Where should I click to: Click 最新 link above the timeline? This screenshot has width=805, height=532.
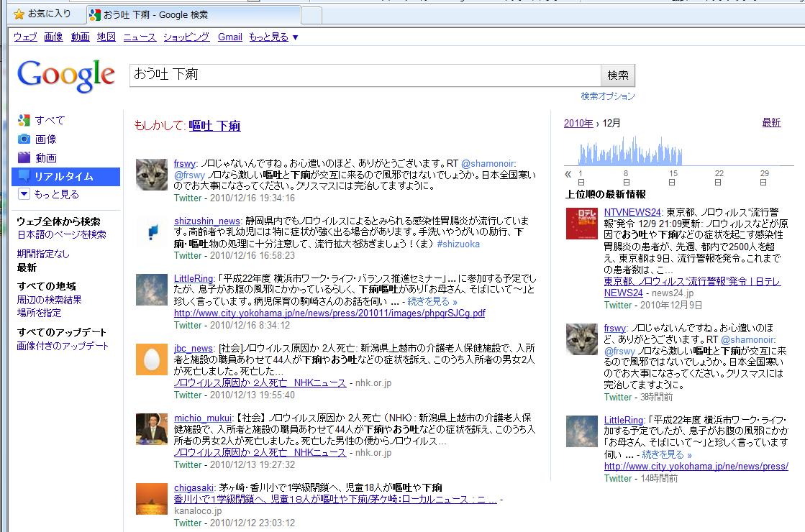pyautogui.click(x=772, y=123)
